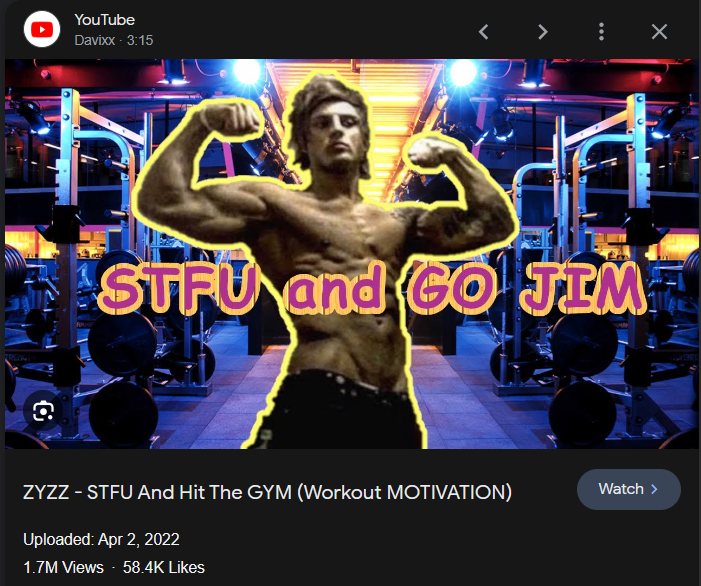Advance to the next image result arrow
The height and width of the screenshot is (586, 701).
(542, 32)
